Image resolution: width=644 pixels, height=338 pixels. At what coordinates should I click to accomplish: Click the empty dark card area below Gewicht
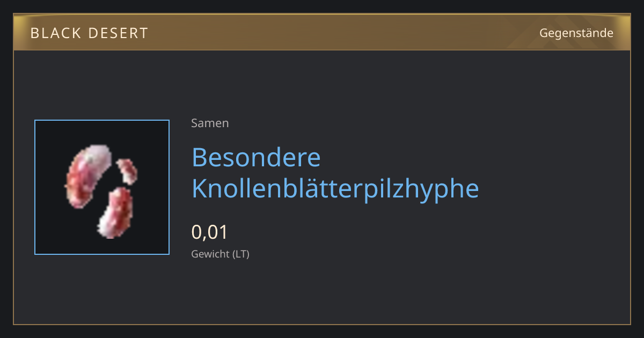tap(322, 292)
